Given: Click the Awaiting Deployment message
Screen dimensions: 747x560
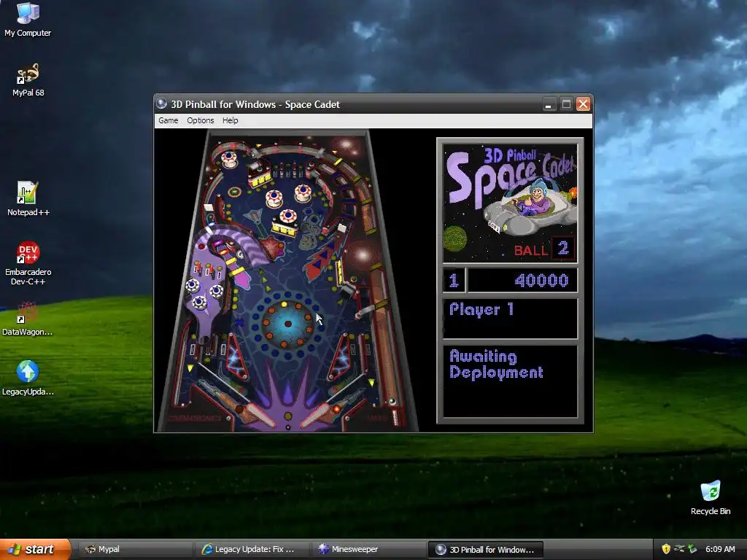Looking at the screenshot, I should pos(496,365).
